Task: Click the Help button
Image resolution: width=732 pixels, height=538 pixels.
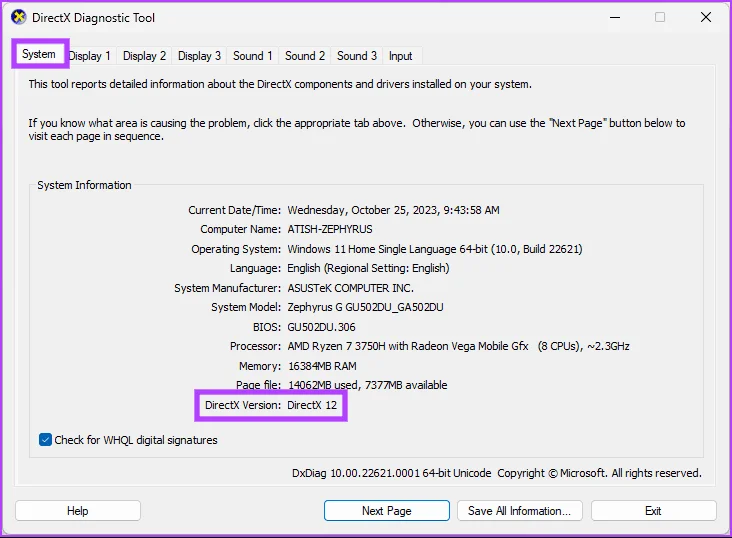Action: 77,511
